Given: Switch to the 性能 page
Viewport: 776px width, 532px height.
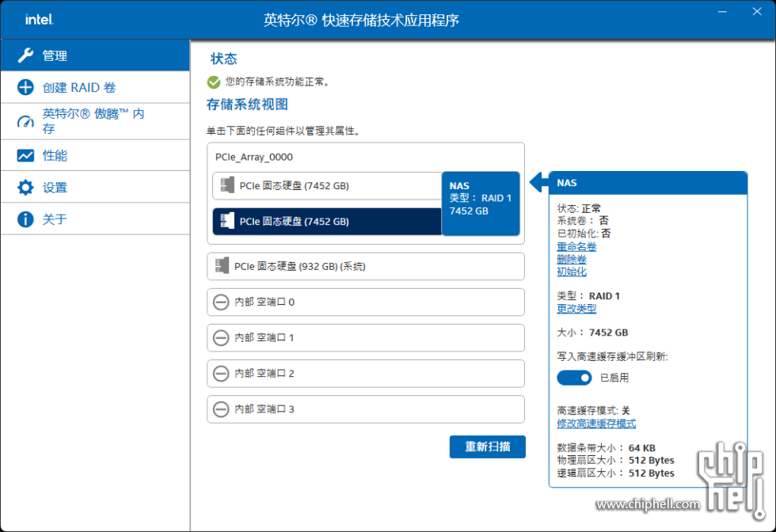Looking at the screenshot, I should [95, 155].
